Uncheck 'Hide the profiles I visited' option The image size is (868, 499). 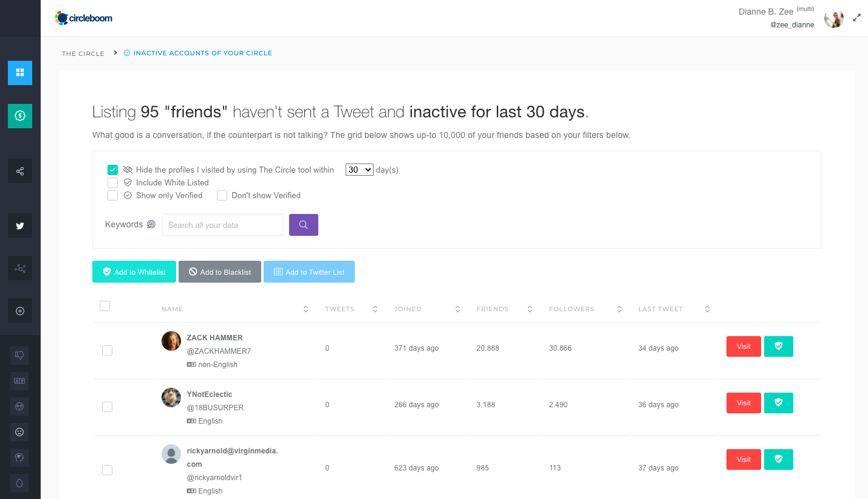112,170
